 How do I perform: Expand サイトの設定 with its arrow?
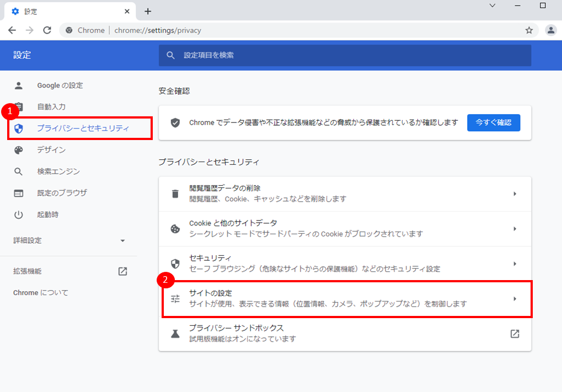[515, 298]
